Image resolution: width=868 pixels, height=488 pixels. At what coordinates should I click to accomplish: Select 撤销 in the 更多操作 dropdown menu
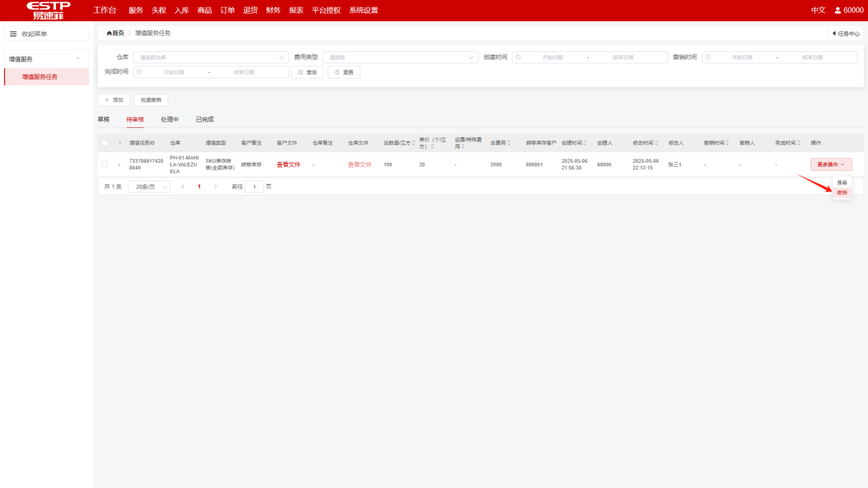[x=842, y=193]
